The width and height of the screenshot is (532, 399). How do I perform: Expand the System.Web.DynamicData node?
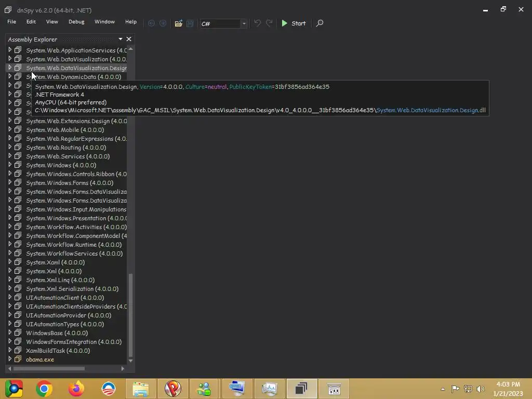9,76
